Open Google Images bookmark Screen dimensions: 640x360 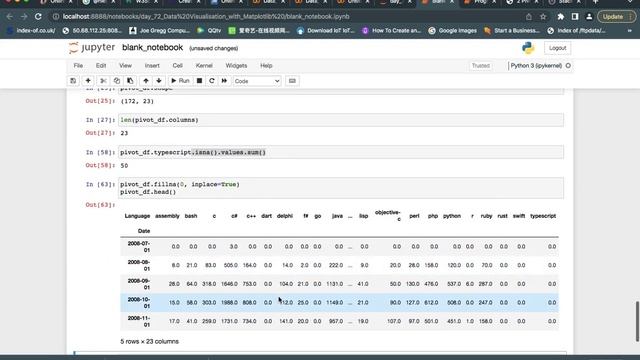coord(452,31)
